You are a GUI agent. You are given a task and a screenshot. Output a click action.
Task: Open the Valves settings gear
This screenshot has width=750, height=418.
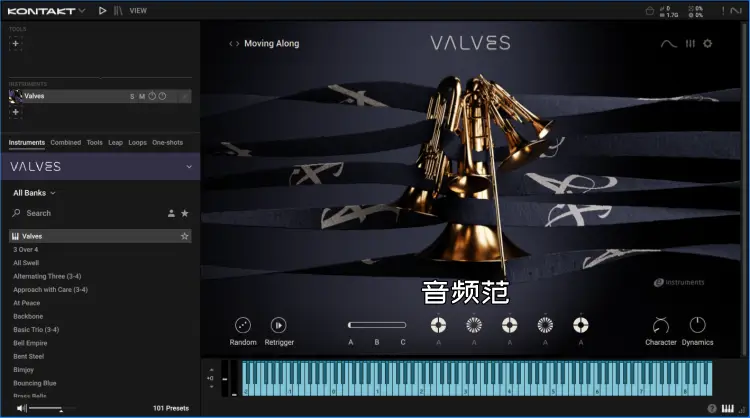point(707,44)
